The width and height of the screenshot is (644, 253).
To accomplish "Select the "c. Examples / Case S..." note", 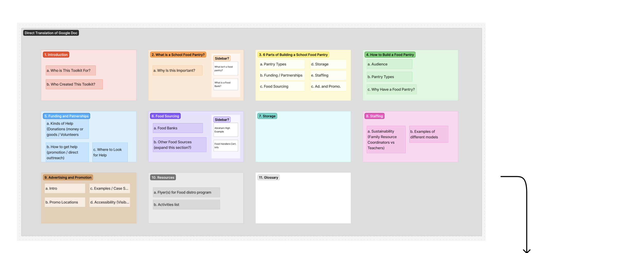I will click(x=109, y=188).
